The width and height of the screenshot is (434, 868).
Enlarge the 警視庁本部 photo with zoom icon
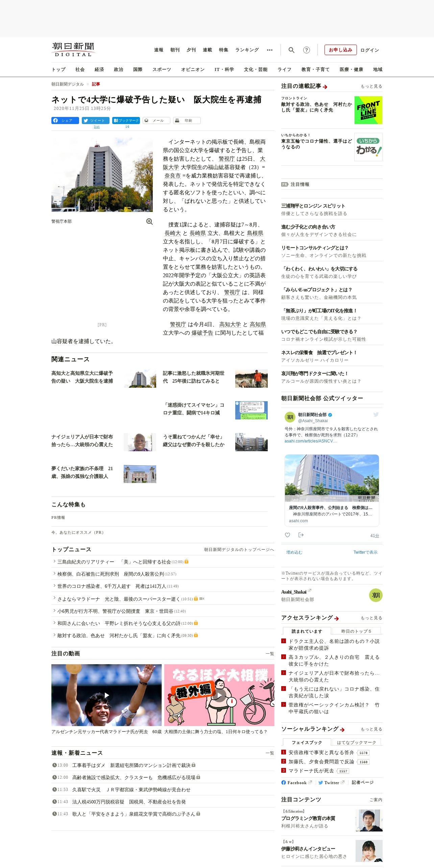149,221
